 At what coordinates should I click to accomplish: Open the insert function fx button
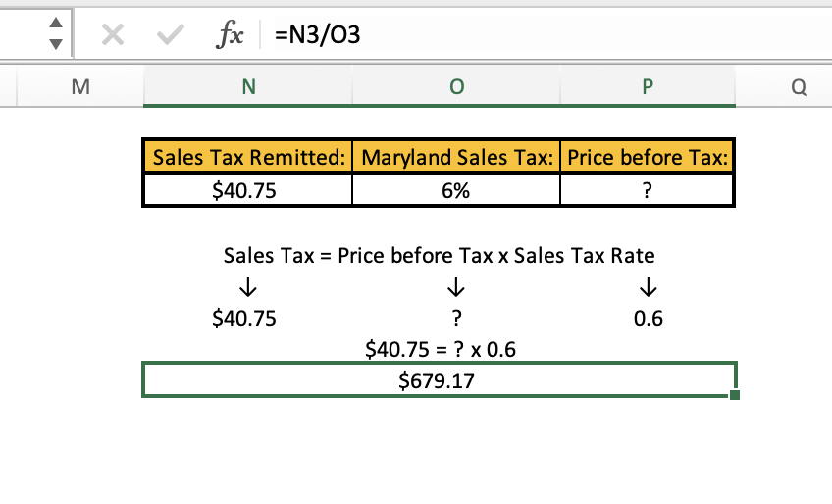coord(230,35)
